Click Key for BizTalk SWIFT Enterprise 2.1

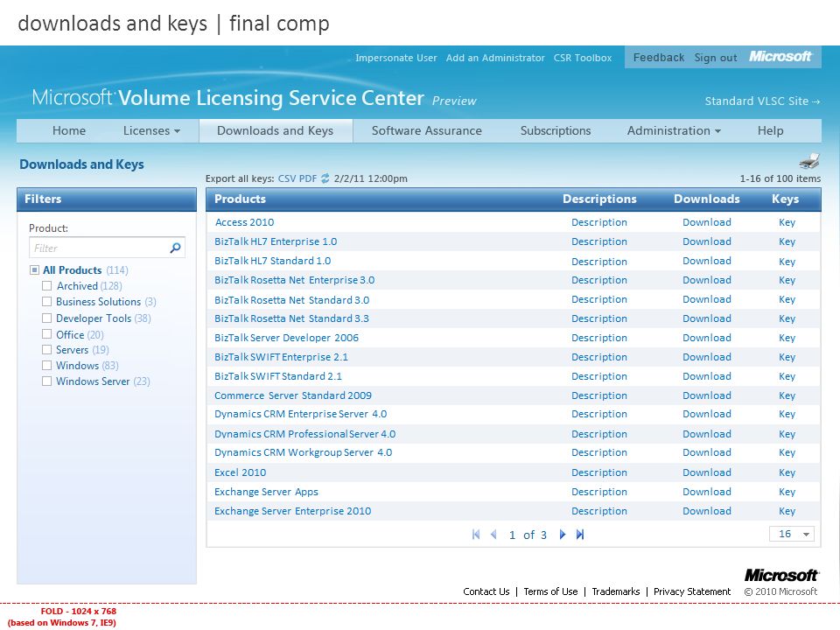[787, 357]
